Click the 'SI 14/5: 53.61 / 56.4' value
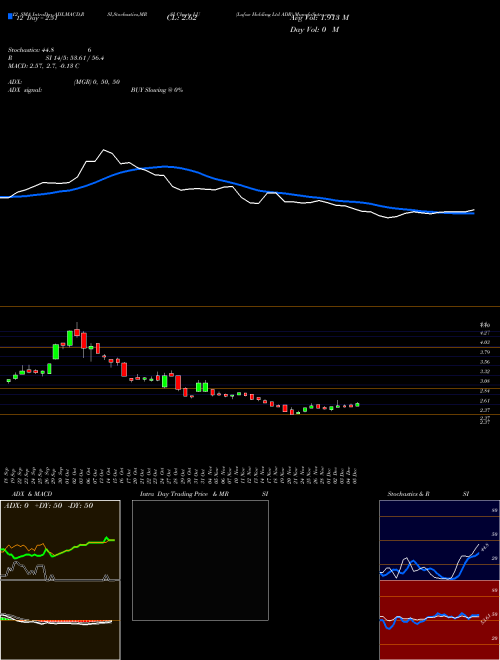This screenshot has width=500, height=660. (75, 58)
